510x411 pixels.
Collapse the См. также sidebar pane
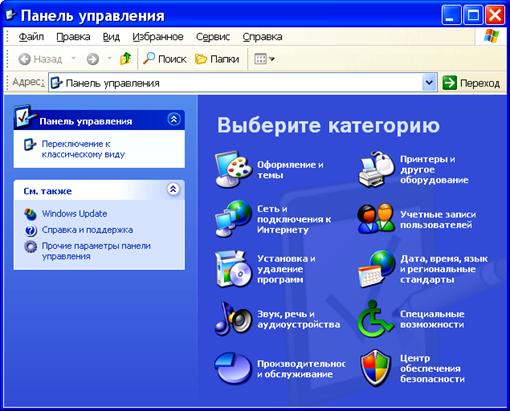[173, 189]
